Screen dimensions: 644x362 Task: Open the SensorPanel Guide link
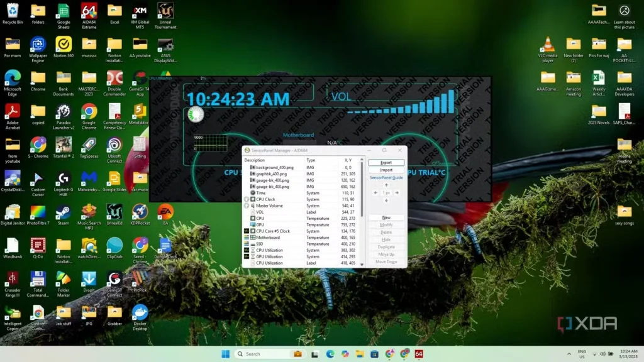tap(386, 178)
